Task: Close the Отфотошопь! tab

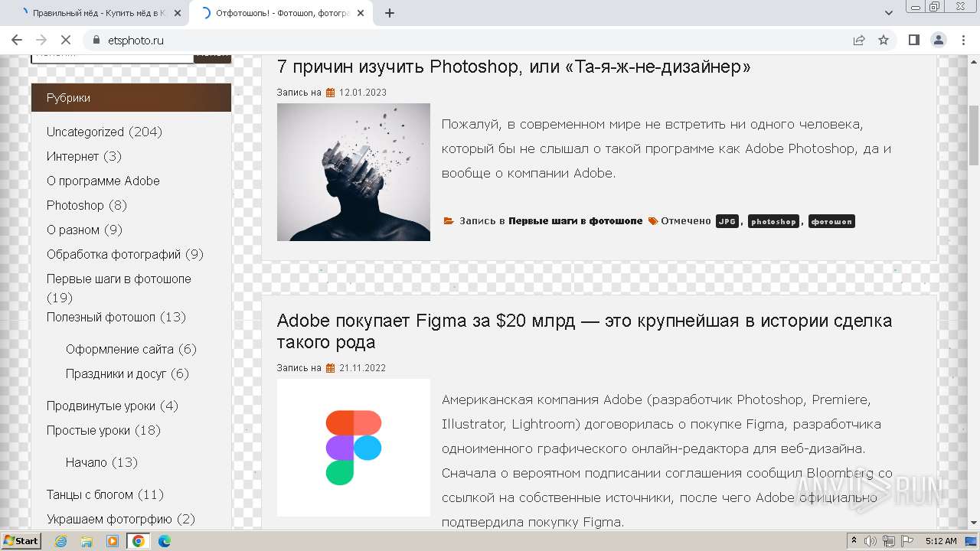Action: (361, 13)
